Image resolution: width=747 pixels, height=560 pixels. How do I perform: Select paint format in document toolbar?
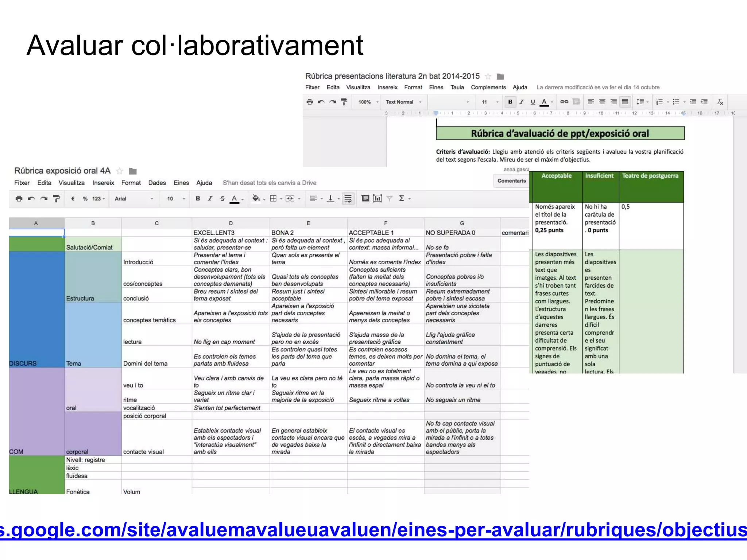(344, 102)
